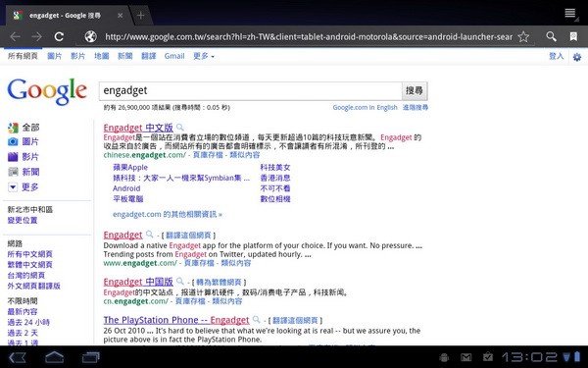Open Google.com in English link
588x368 pixels.
(x=365, y=107)
